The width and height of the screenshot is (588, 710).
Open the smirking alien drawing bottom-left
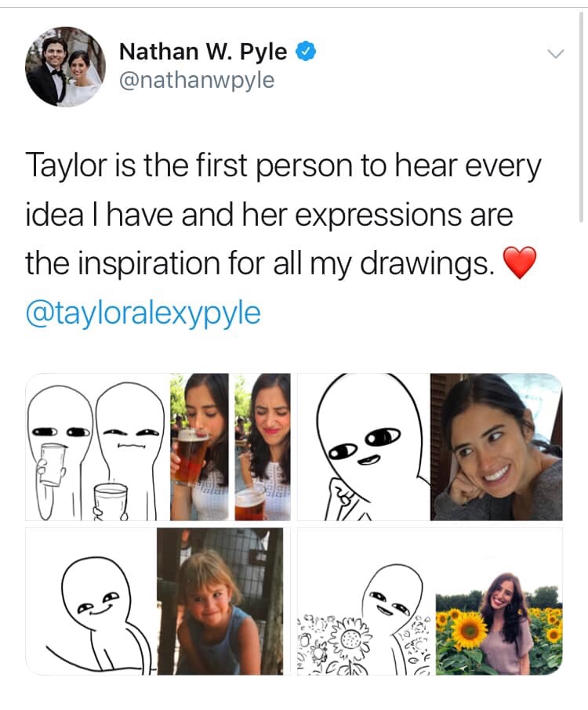pos(91,601)
